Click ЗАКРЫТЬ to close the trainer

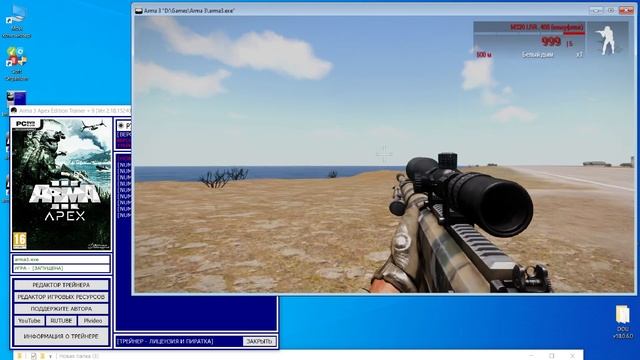[x=259, y=341]
